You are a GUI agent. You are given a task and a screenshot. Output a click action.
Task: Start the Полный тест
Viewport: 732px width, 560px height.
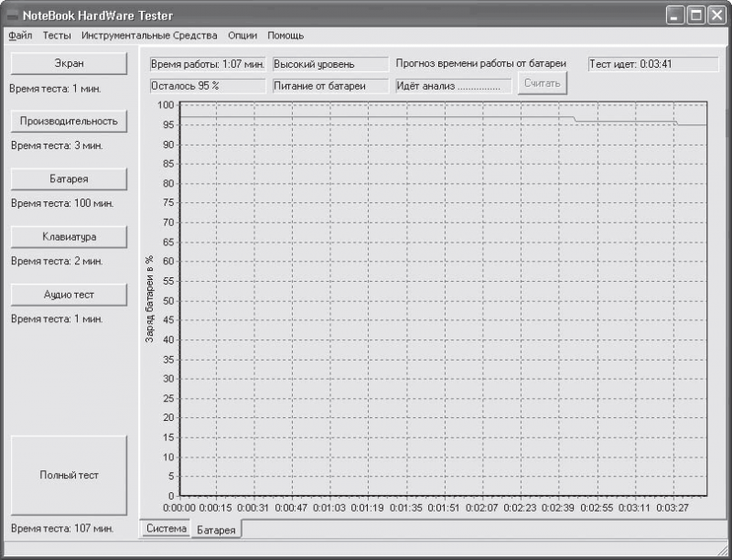point(69,475)
